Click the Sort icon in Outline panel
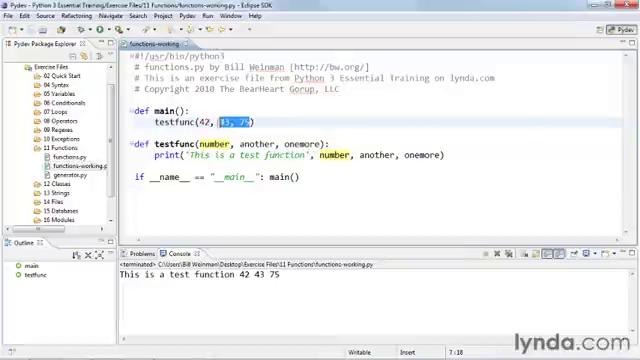The image size is (640, 360). 76,255
